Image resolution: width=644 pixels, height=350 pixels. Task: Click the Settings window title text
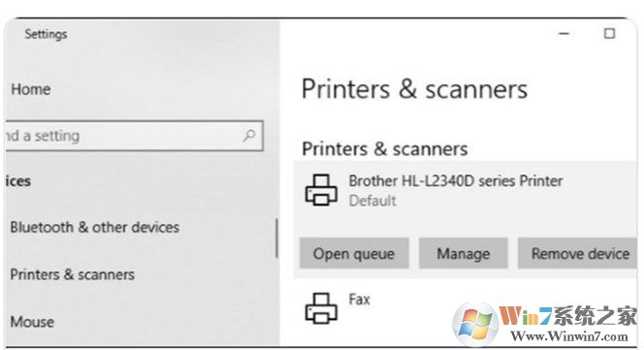point(46,34)
